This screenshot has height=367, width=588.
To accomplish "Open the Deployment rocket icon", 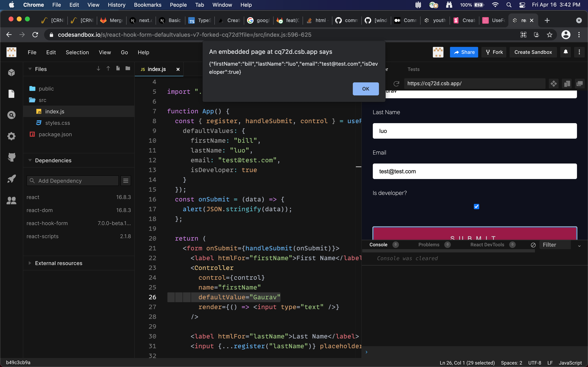I will click(x=11, y=179).
